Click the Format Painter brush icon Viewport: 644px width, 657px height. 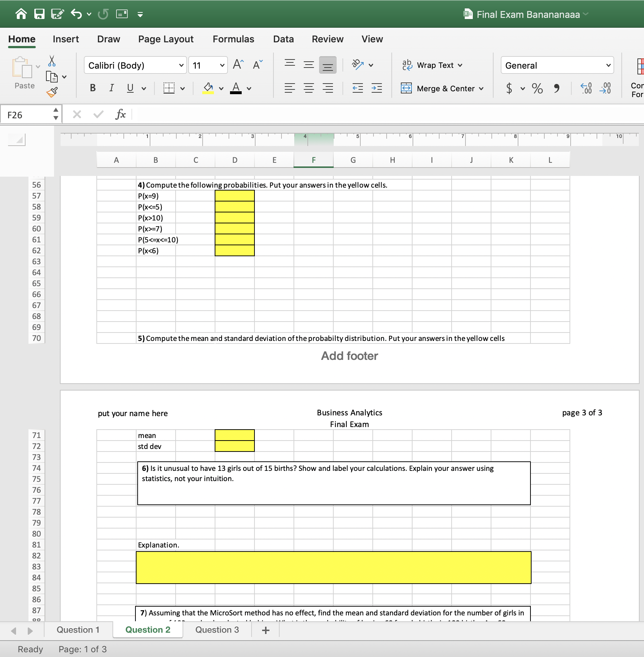pos(52,92)
